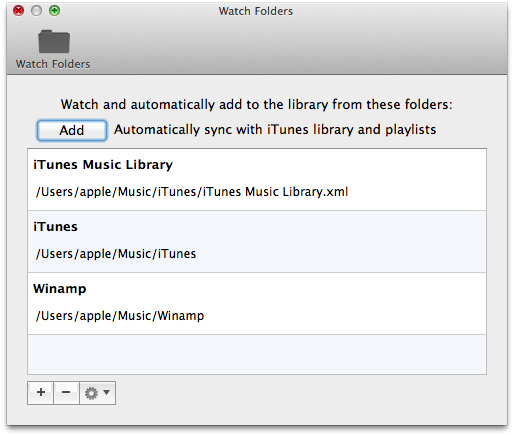Image resolution: width=514 pixels, height=436 pixels.
Task: Click the minus icon to remove folder
Action: click(x=66, y=393)
